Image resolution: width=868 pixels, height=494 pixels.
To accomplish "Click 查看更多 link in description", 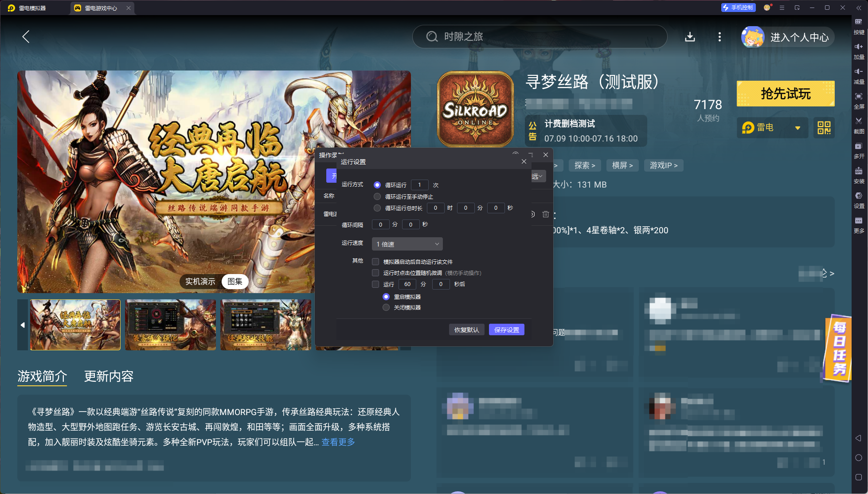I will [338, 442].
